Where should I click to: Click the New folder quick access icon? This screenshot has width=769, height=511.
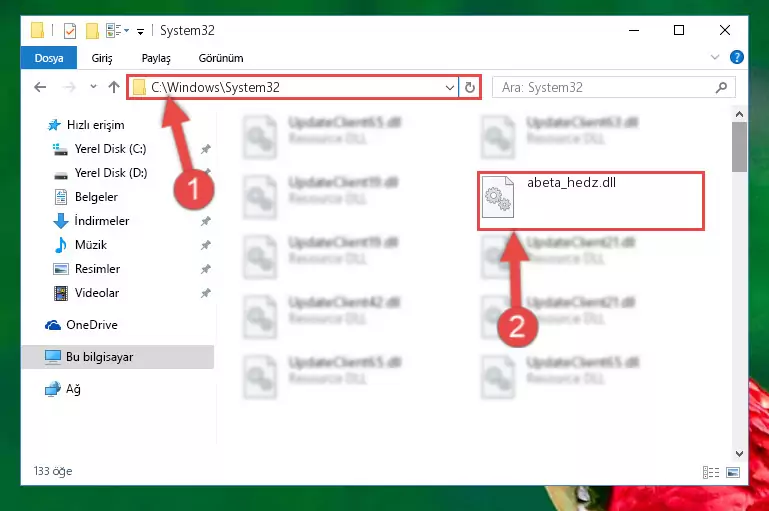point(92,31)
